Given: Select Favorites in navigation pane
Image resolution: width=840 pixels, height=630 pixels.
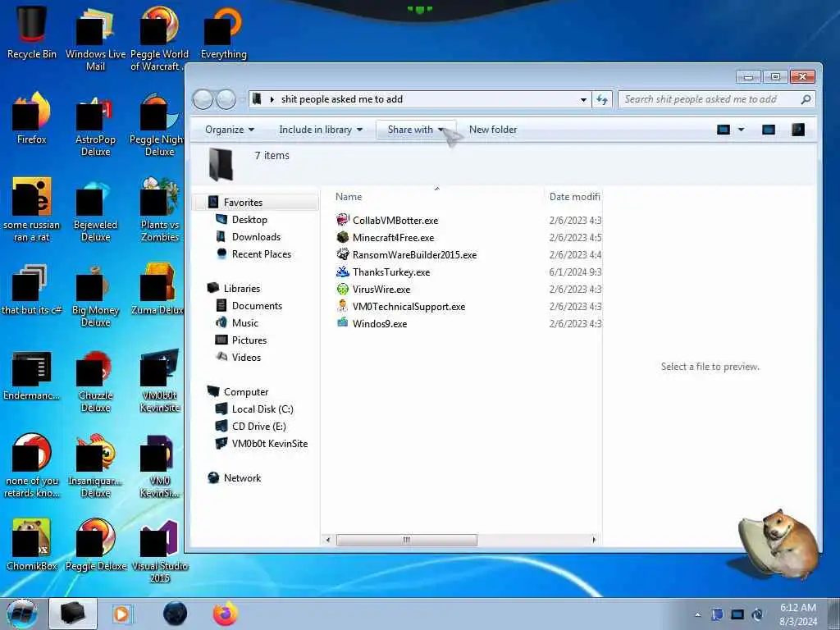Looking at the screenshot, I should pyautogui.click(x=243, y=202).
